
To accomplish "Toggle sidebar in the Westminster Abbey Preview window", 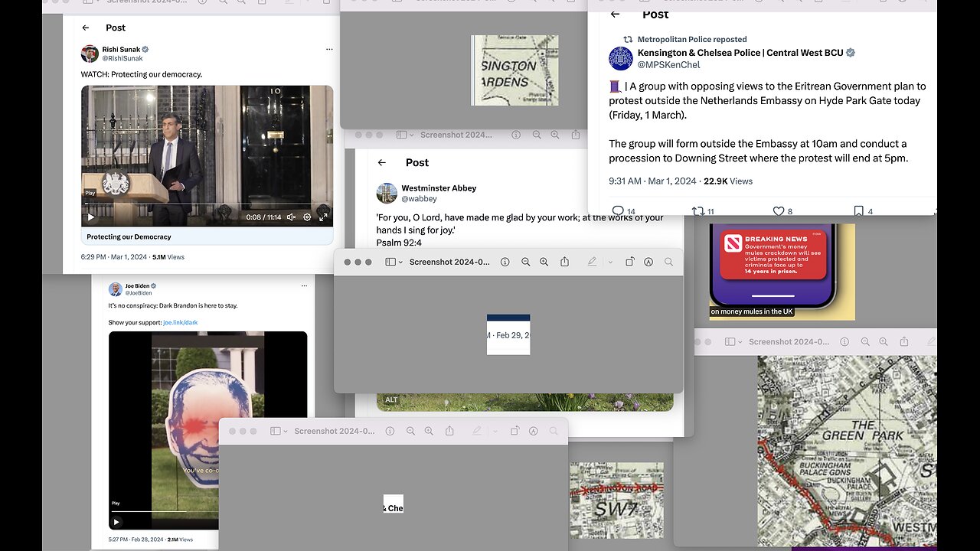I will (x=400, y=135).
